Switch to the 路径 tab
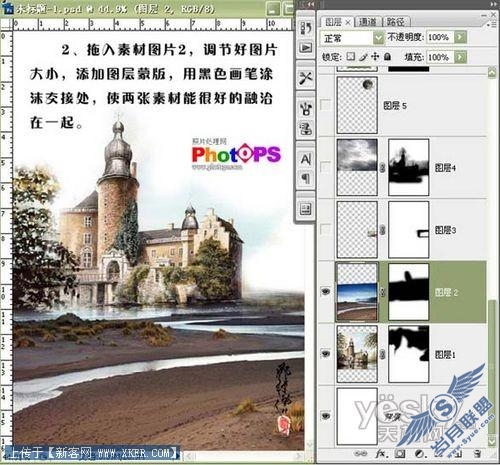This screenshot has width=500, height=465. [x=396, y=22]
